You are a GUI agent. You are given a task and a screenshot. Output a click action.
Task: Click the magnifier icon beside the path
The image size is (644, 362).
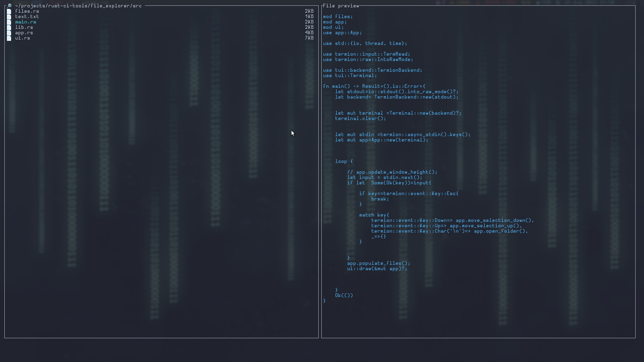click(x=9, y=6)
